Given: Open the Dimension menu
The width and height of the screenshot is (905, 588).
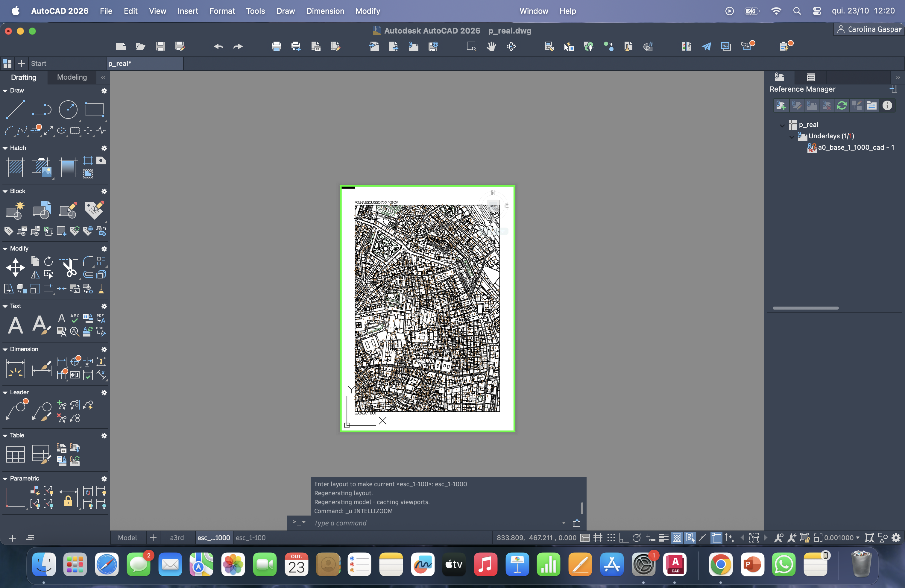Looking at the screenshot, I should 325,11.
